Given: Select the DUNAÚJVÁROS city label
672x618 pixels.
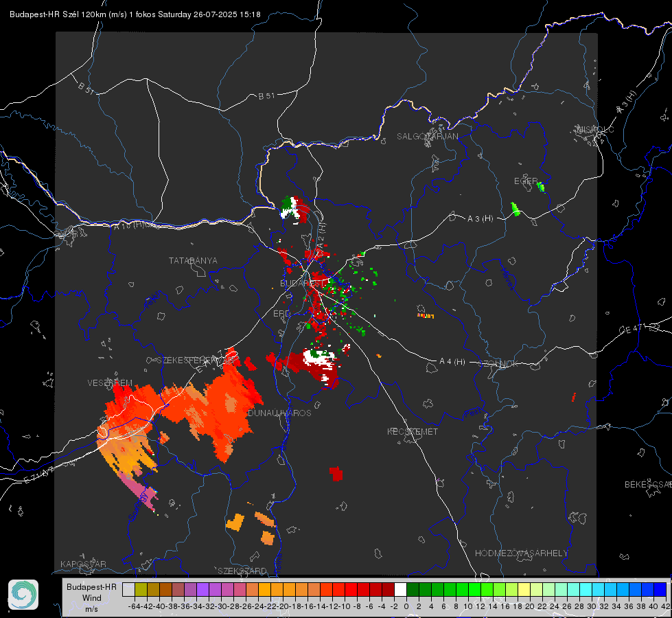Looking at the screenshot, I should pyautogui.click(x=279, y=413).
